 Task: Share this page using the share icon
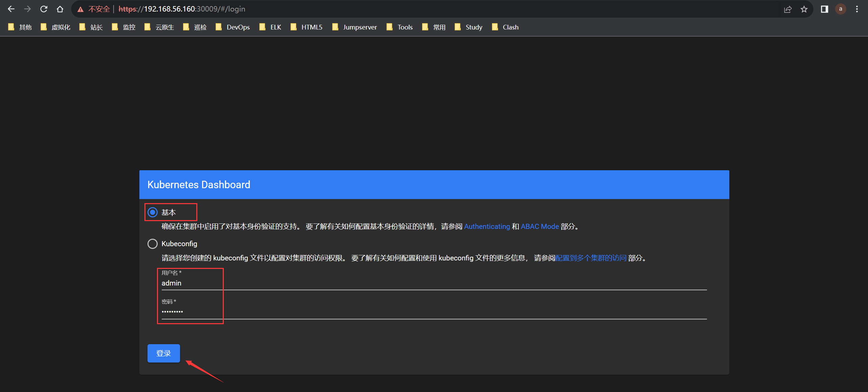788,9
